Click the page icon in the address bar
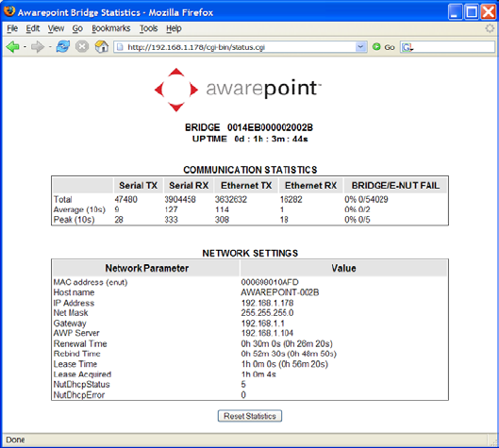The image size is (499, 448). pos(120,47)
